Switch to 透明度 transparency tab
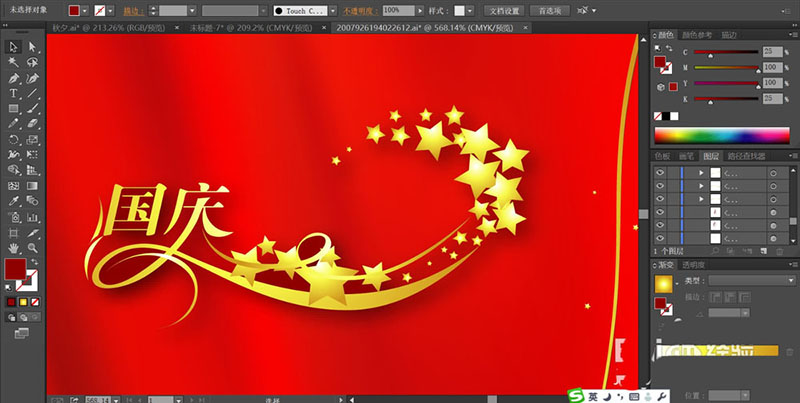 [693, 265]
